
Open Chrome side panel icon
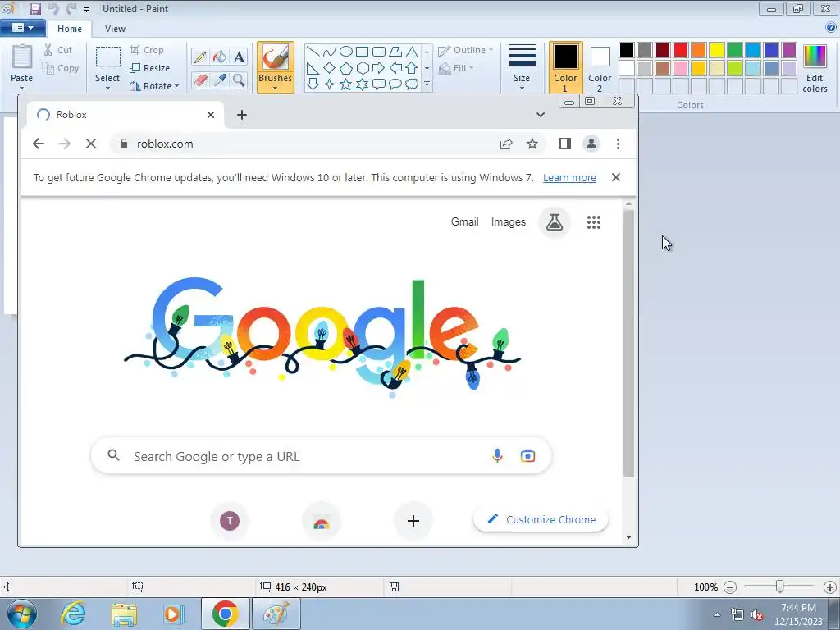click(564, 144)
